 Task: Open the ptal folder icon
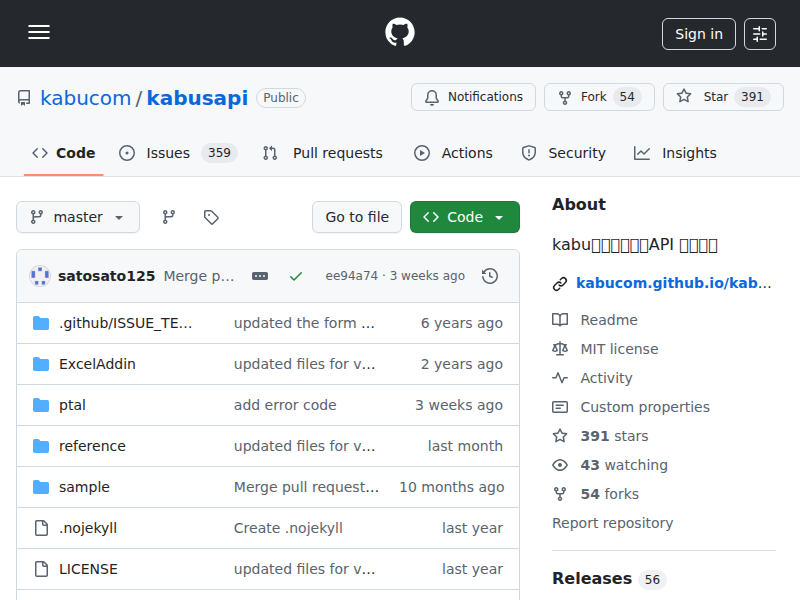(39, 405)
